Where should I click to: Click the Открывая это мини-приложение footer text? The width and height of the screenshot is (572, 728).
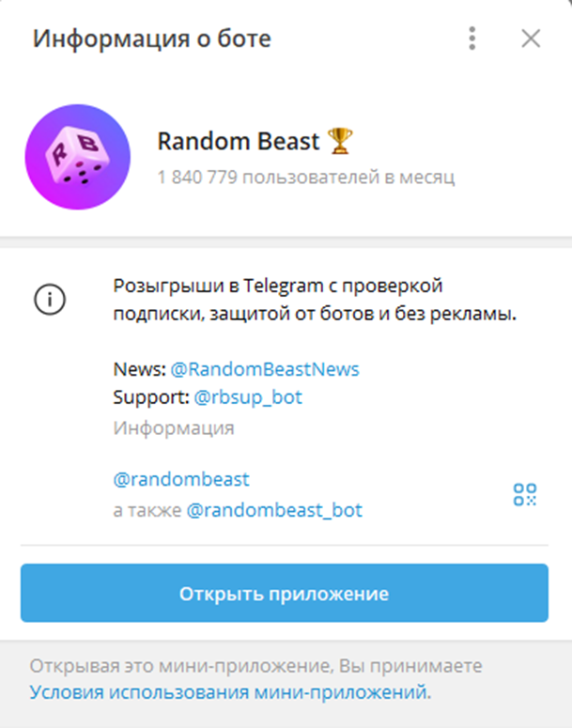pyautogui.click(x=255, y=666)
